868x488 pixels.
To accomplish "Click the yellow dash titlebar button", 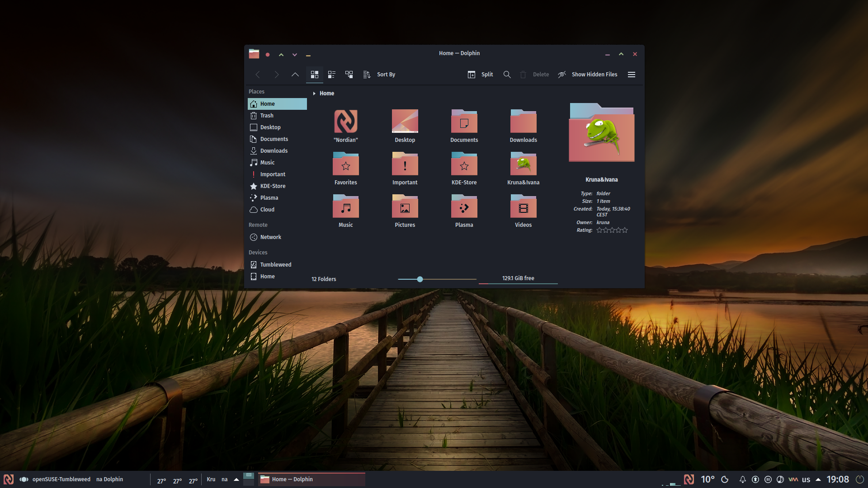I will [x=308, y=55].
